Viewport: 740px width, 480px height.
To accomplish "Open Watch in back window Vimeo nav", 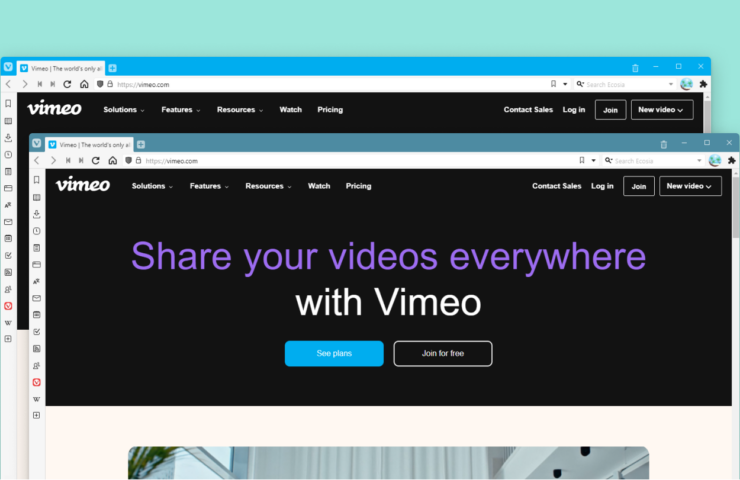I will [291, 109].
